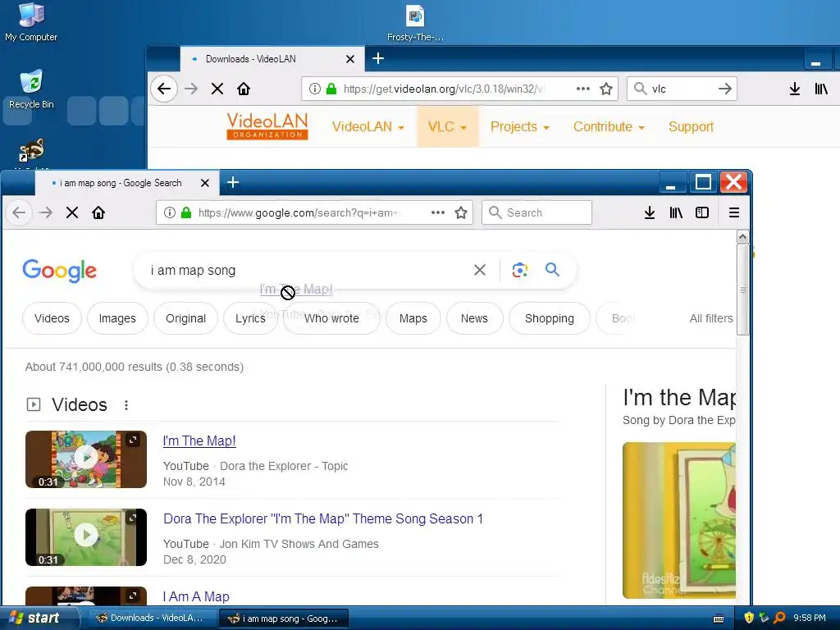
Task: Bookmark the Google Search page with the star
Action: coord(461,212)
